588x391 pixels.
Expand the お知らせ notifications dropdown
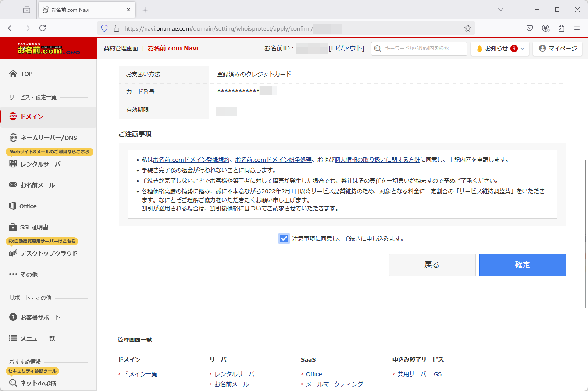pyautogui.click(x=500, y=48)
